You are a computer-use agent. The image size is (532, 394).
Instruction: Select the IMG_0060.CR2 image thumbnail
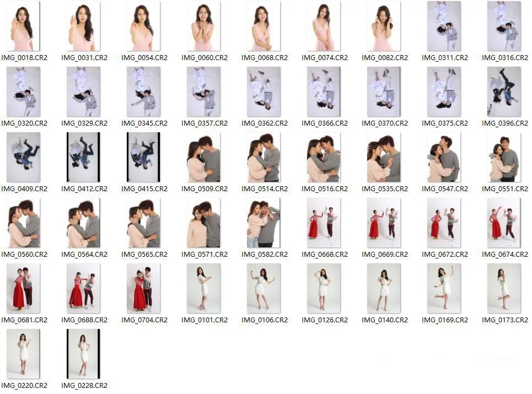tap(203, 26)
